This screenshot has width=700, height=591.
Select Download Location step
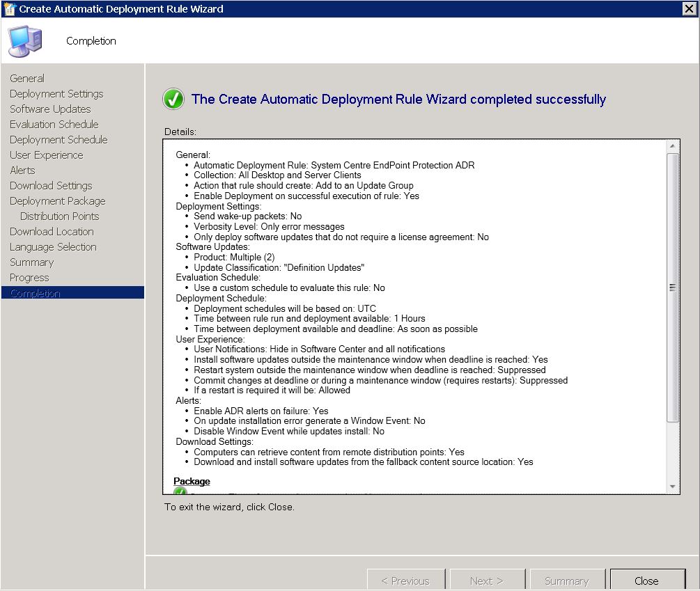click(52, 232)
